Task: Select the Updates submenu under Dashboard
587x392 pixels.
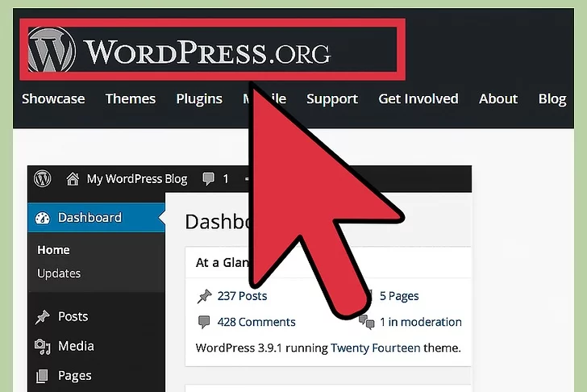Action: pos(59,273)
